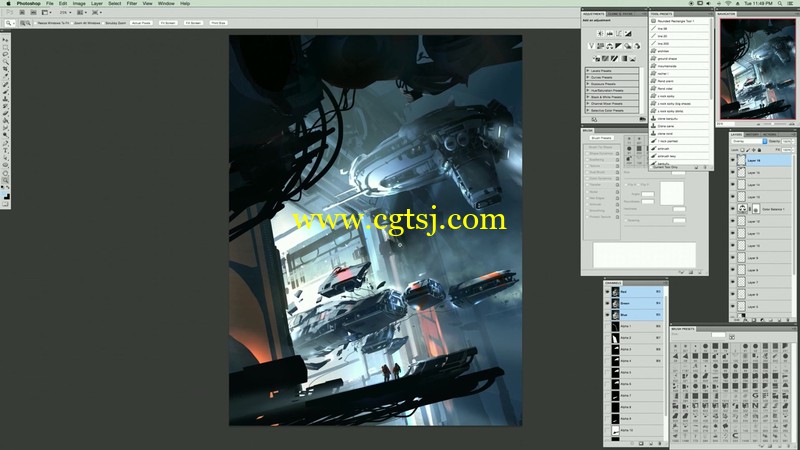Open the Image menu
Image resolution: width=800 pixels, height=450 pixels.
point(79,4)
